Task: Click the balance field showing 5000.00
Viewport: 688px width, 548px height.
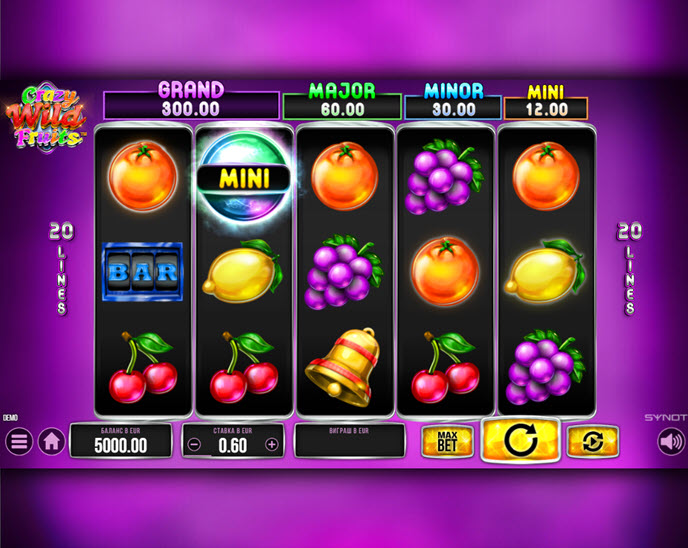Action: click(x=121, y=441)
